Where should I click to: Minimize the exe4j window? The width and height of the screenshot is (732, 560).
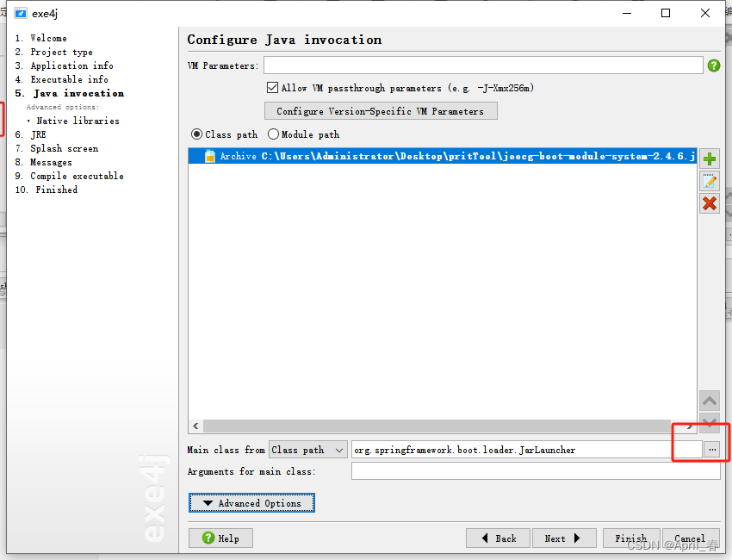coord(627,13)
